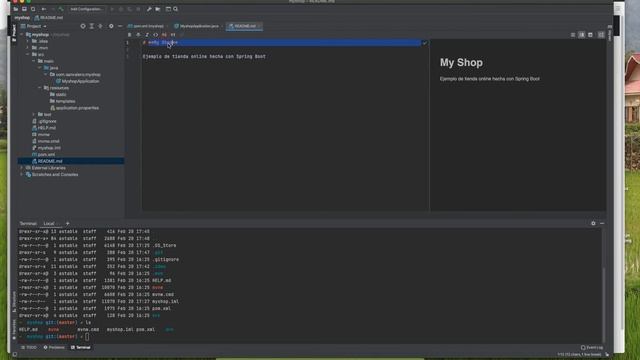The image size is (640, 360).
Task: Click the Synchronize reload toolbar icon
Action: coord(33,9)
